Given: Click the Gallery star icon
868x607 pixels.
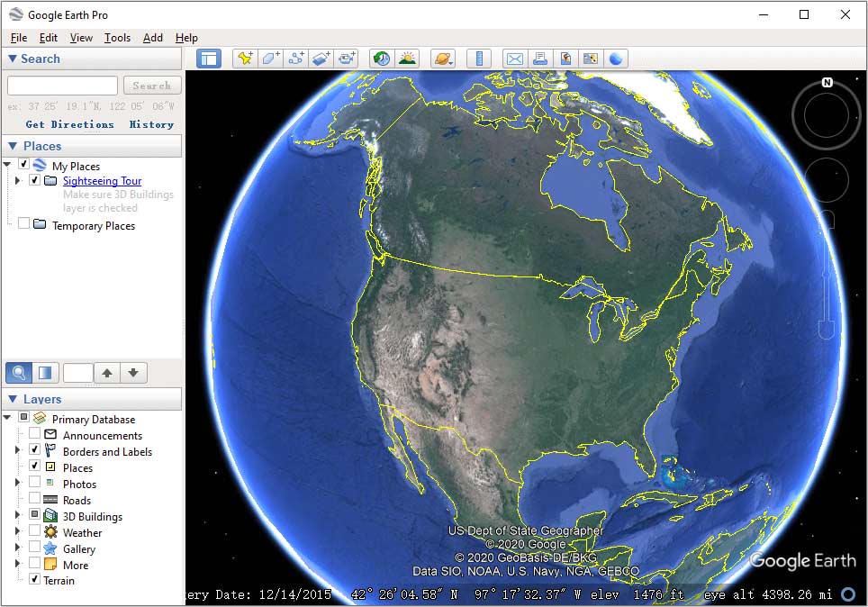Looking at the screenshot, I should pyautogui.click(x=50, y=548).
